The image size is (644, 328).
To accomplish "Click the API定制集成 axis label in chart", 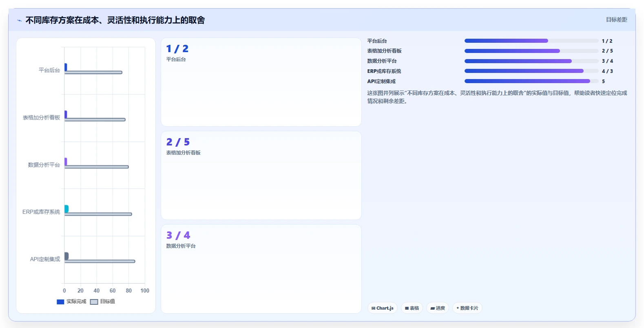I will 45,259.
